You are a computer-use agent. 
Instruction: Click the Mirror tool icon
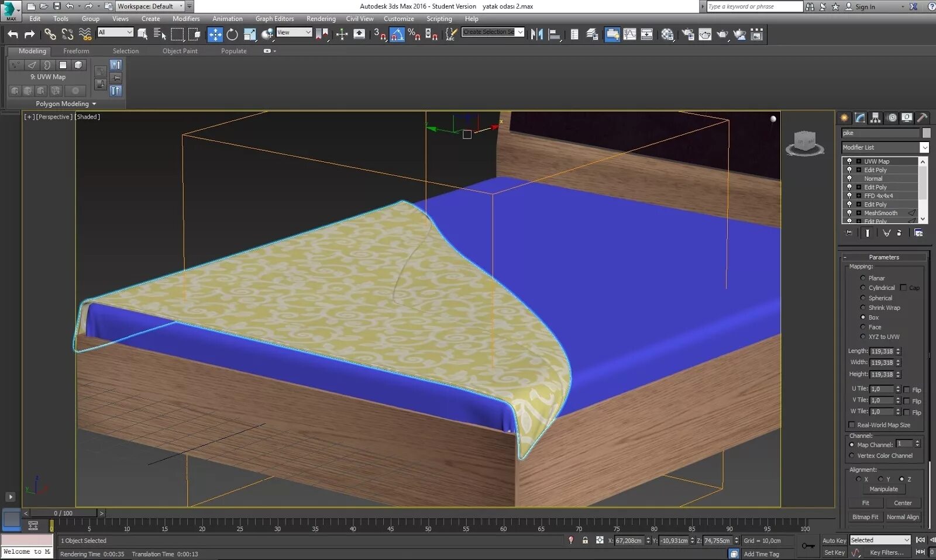click(x=536, y=34)
